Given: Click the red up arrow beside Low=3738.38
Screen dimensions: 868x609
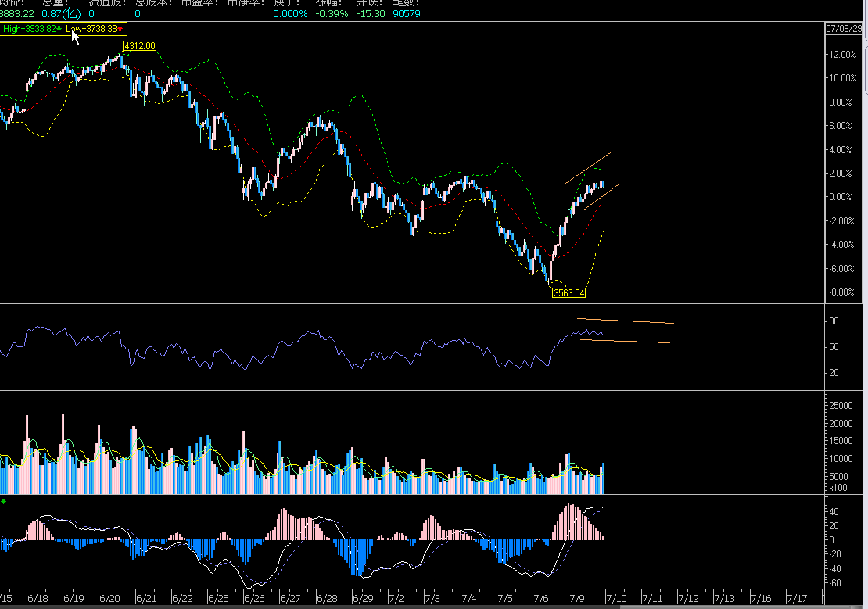Looking at the screenshot, I should click(x=120, y=29).
